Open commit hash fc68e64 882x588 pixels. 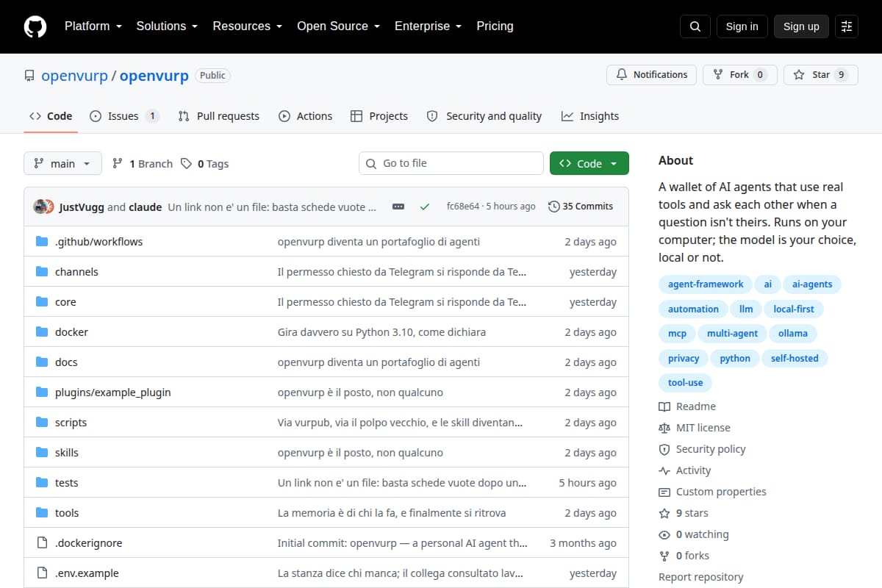tap(463, 207)
